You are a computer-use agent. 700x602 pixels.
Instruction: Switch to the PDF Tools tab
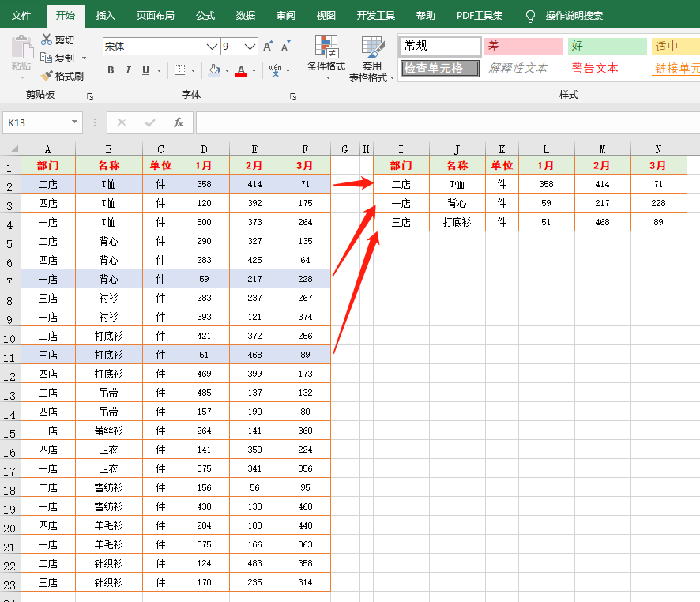click(x=480, y=16)
